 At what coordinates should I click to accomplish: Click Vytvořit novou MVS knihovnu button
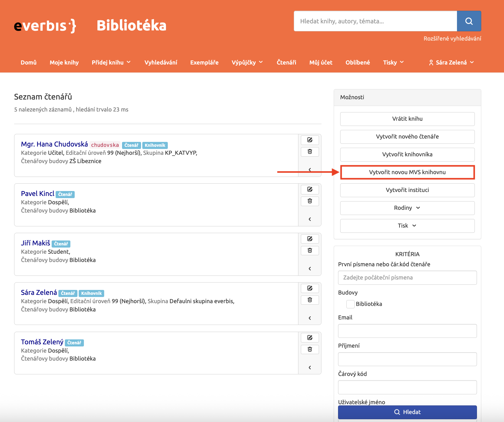point(407,172)
